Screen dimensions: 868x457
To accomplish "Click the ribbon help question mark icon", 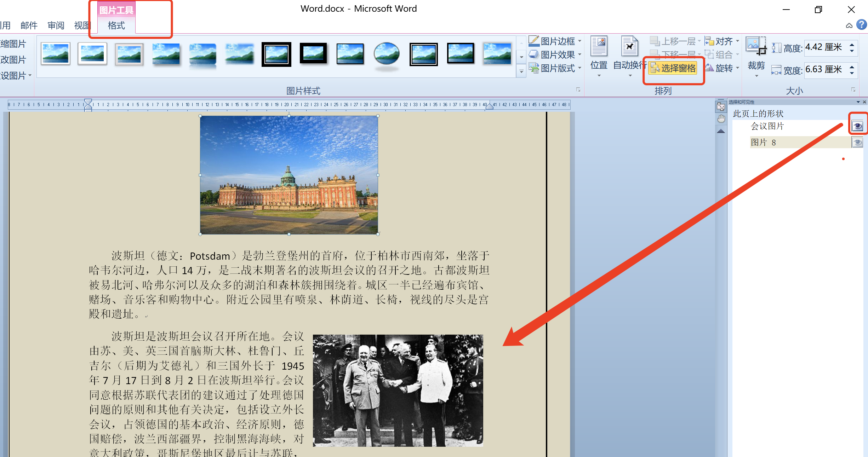I will tap(861, 25).
